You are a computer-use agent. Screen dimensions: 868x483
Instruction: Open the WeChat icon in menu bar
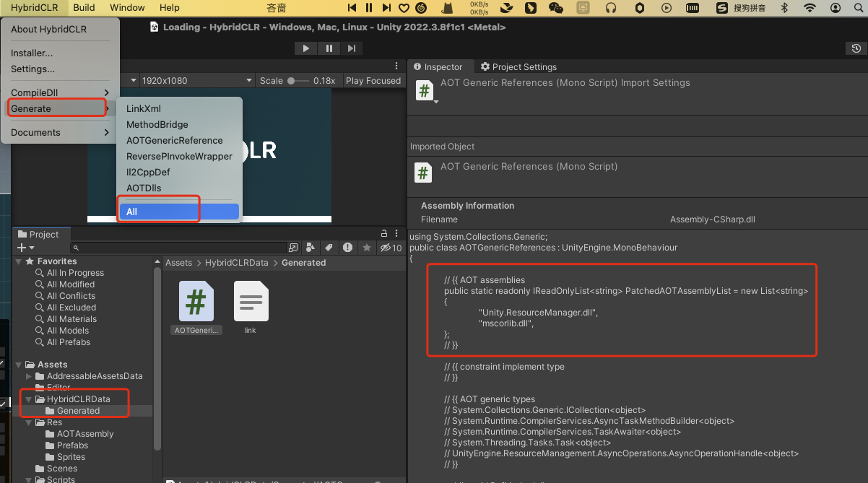click(x=555, y=8)
